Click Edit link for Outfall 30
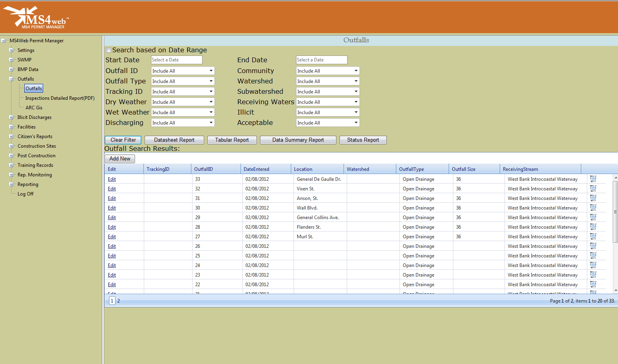618x364 pixels. [112, 208]
